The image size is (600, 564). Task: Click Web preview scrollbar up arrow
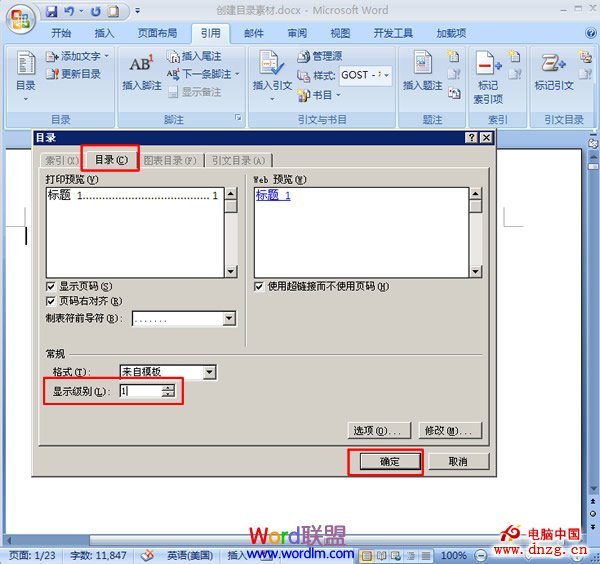point(475,194)
